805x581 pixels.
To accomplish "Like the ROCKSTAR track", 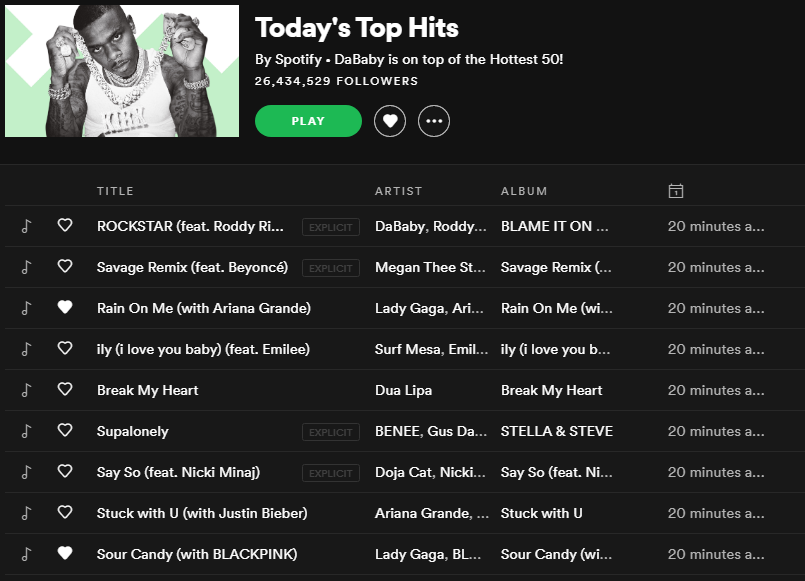I will tap(65, 225).
